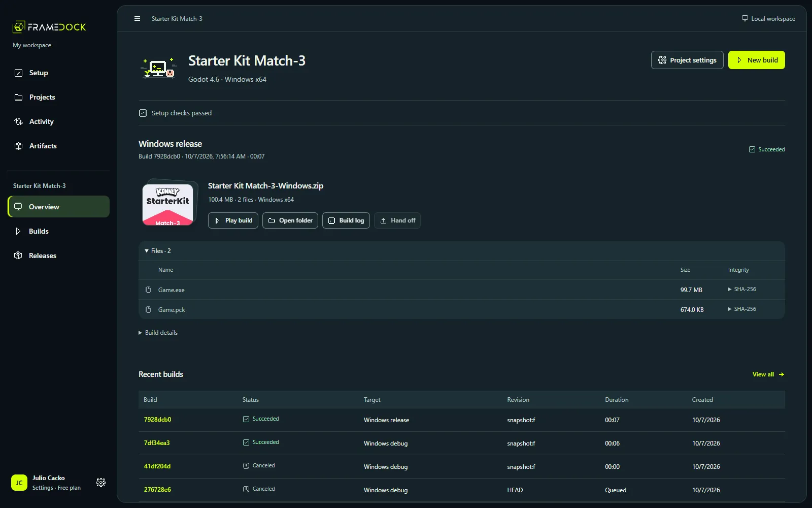Screen dimensions: 812x508
Task: Click the Queued duration cell
Action: tap(616, 490)
